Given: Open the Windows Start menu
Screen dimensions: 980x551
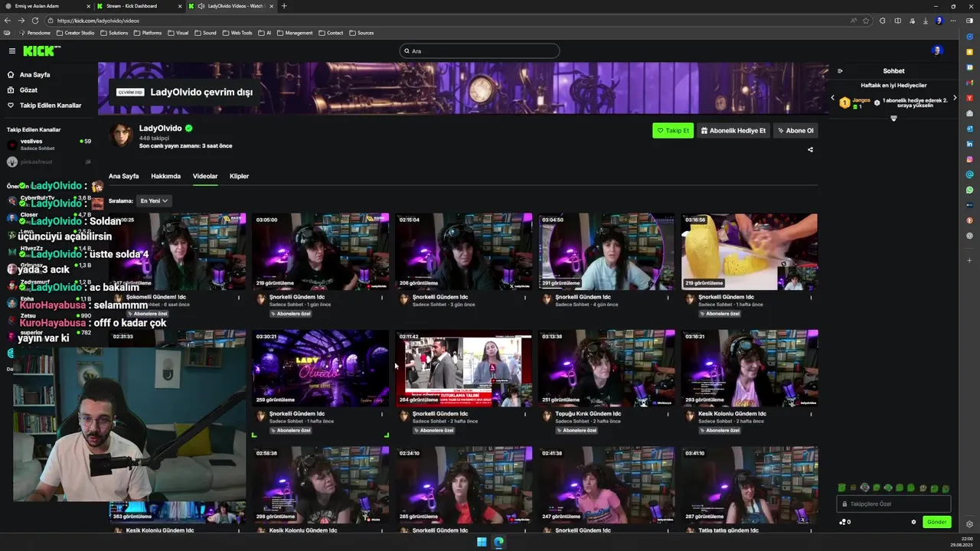Looking at the screenshot, I should (x=482, y=543).
